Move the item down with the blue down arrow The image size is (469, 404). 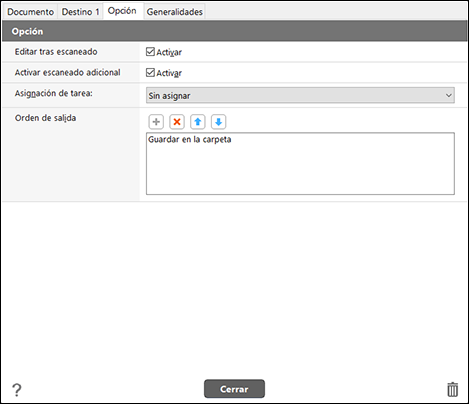point(219,122)
